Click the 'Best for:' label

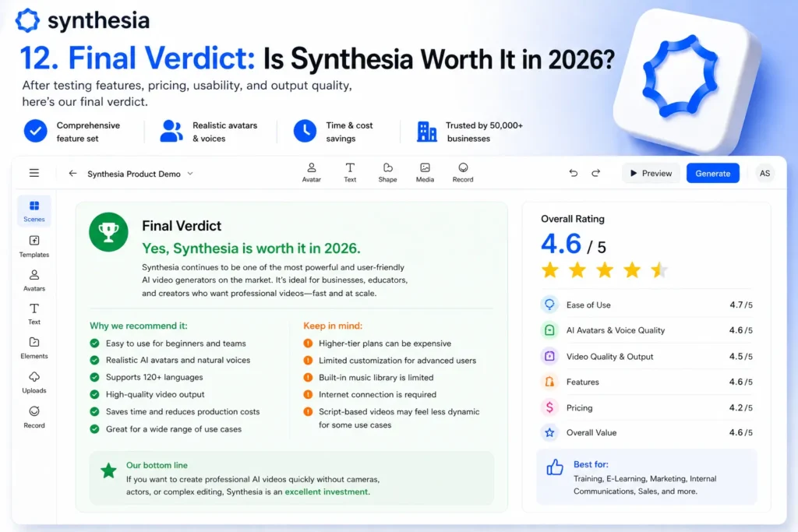coord(591,464)
